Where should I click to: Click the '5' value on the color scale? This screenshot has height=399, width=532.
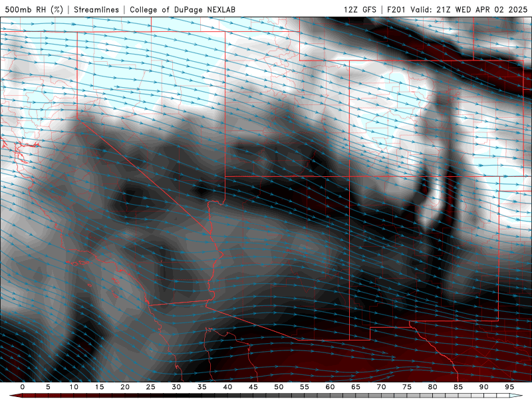tap(48, 387)
